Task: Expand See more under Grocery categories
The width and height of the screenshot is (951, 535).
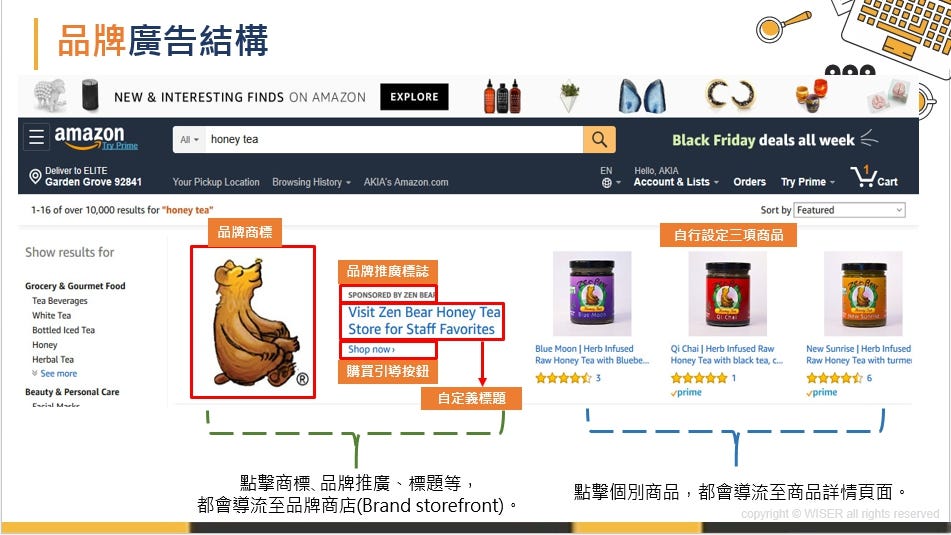Action: pos(55,374)
